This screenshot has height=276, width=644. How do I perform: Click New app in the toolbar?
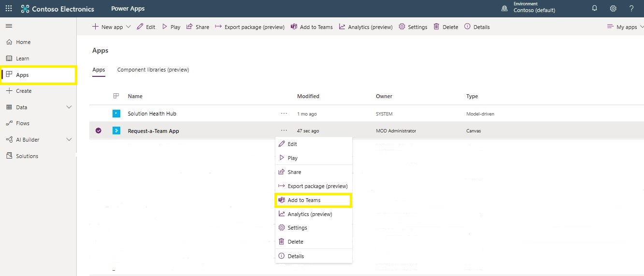(108, 27)
